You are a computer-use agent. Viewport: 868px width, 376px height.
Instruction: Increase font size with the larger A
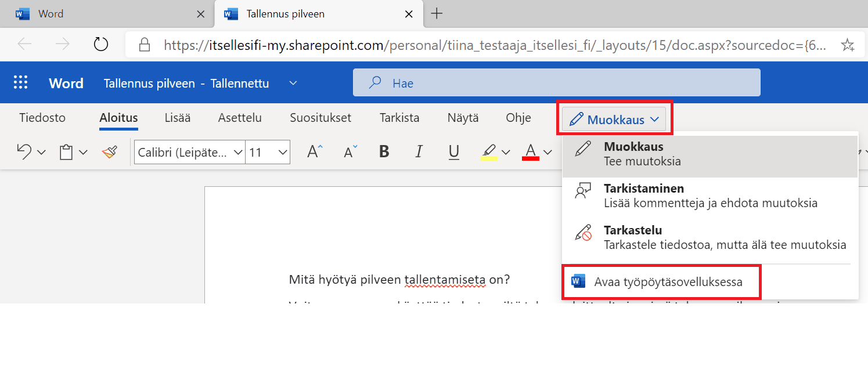pos(315,152)
